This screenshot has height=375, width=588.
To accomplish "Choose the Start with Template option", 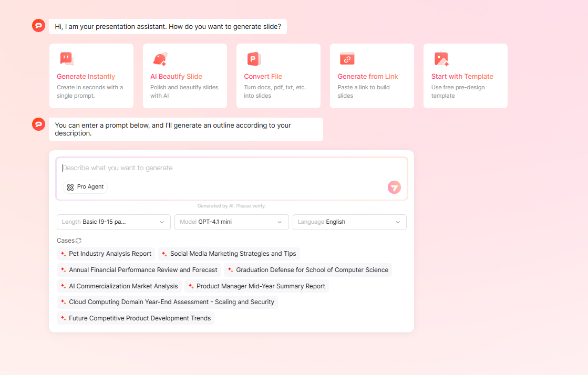I will pyautogui.click(x=465, y=76).
